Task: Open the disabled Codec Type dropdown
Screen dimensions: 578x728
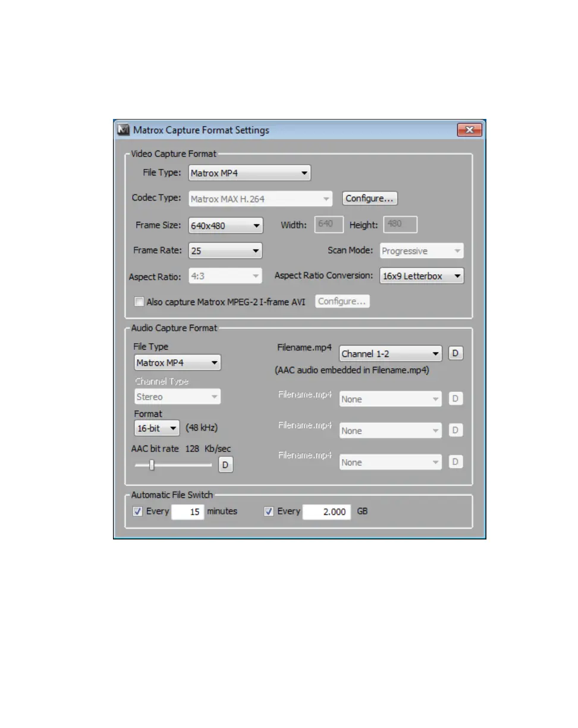Action: coord(261,199)
